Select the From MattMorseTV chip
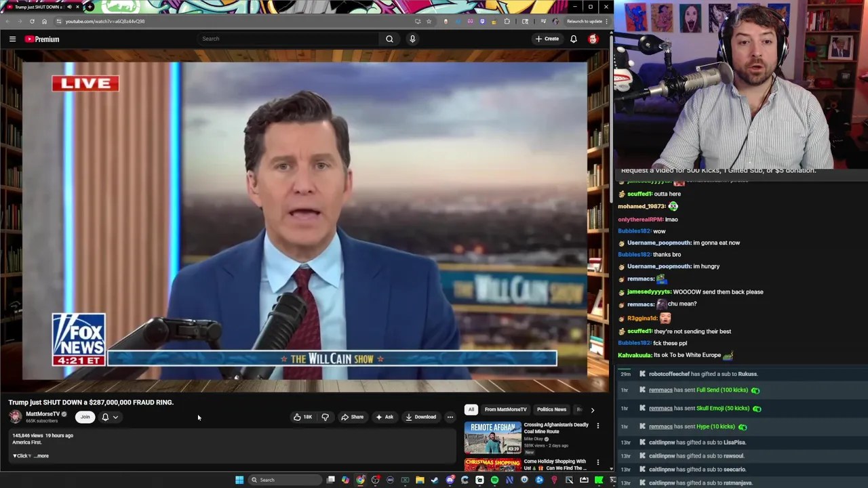Image resolution: width=868 pixels, height=488 pixels. [x=505, y=409]
